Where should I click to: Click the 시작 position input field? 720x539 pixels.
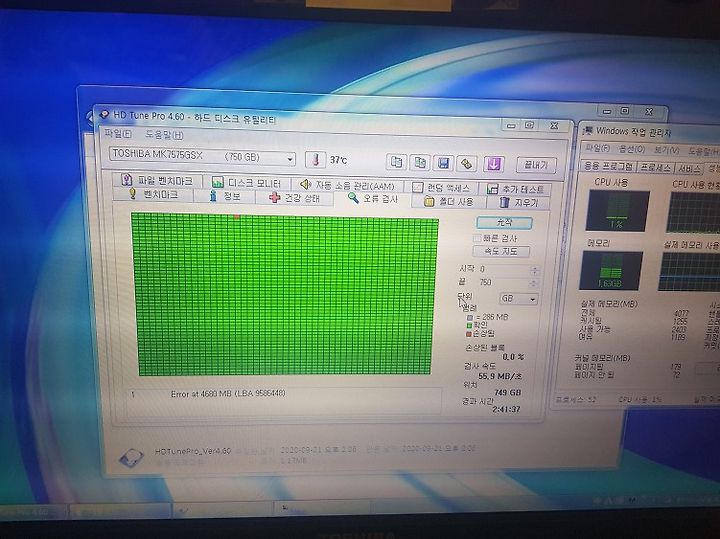504,270
